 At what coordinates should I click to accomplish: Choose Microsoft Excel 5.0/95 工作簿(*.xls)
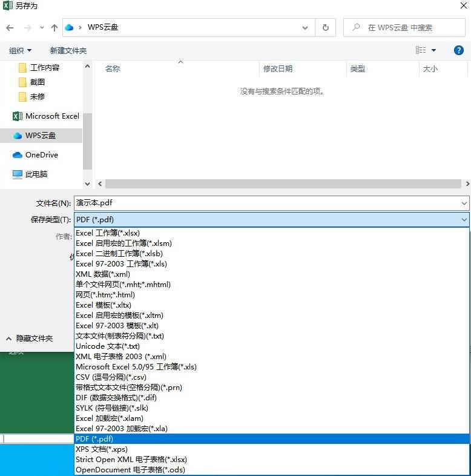tap(272, 367)
